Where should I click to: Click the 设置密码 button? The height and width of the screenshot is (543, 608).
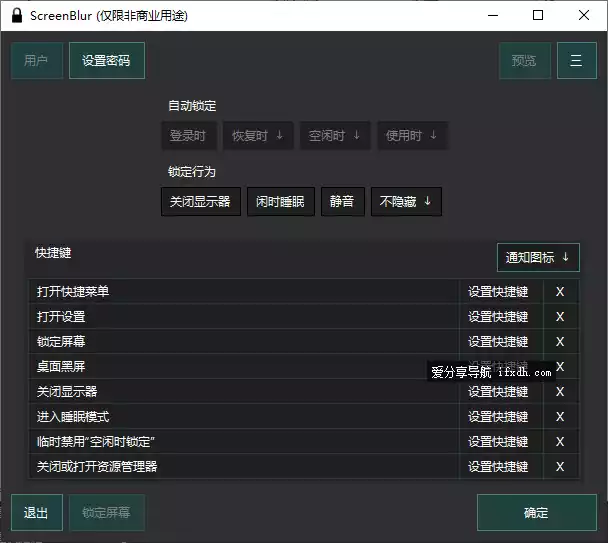click(x=107, y=61)
